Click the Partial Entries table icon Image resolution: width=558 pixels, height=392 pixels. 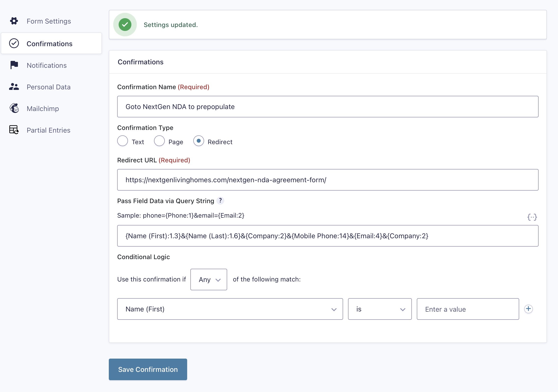[x=14, y=130]
